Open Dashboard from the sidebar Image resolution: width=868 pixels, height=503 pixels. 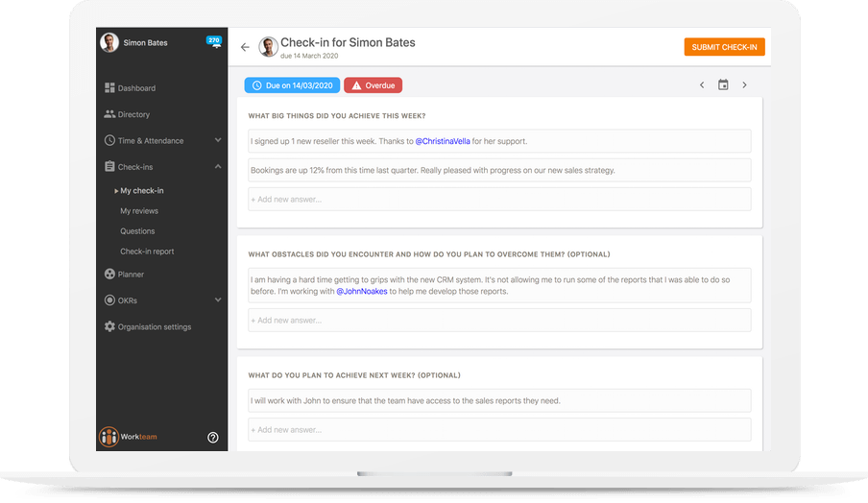coord(136,88)
